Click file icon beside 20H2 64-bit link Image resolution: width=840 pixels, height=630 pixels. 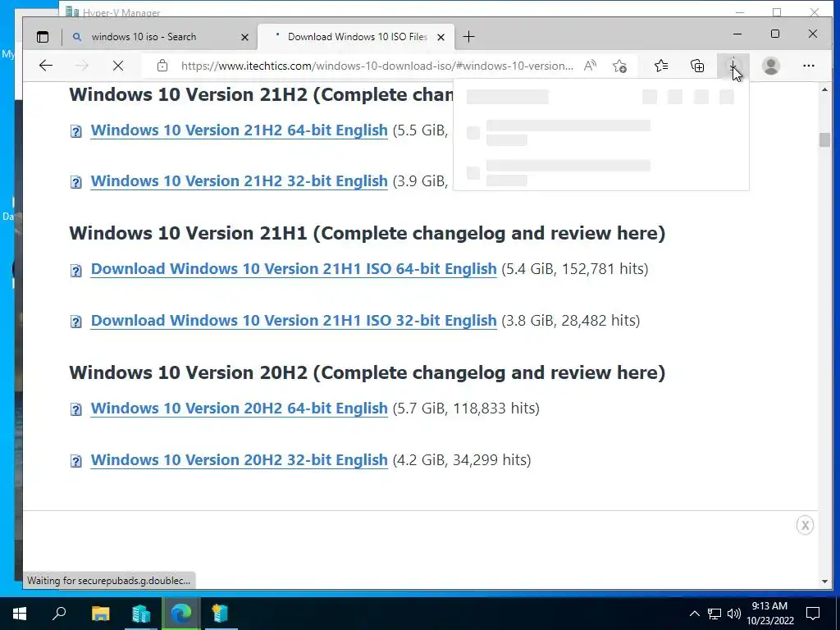(76, 410)
